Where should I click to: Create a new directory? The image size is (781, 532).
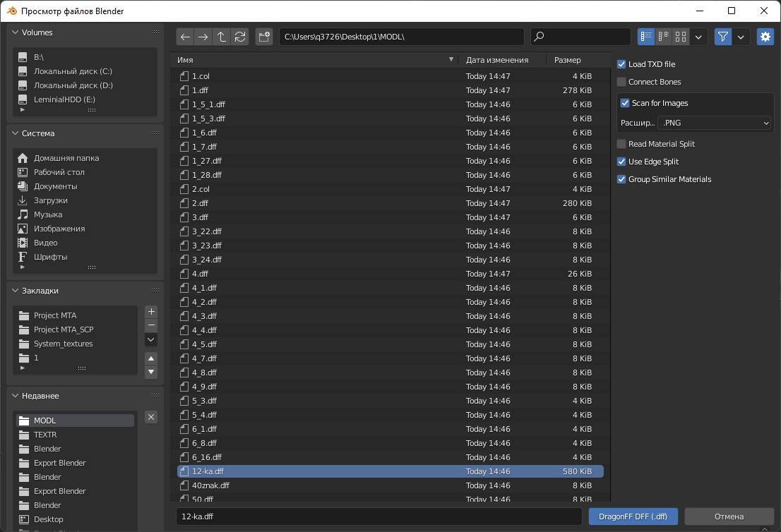(x=264, y=37)
